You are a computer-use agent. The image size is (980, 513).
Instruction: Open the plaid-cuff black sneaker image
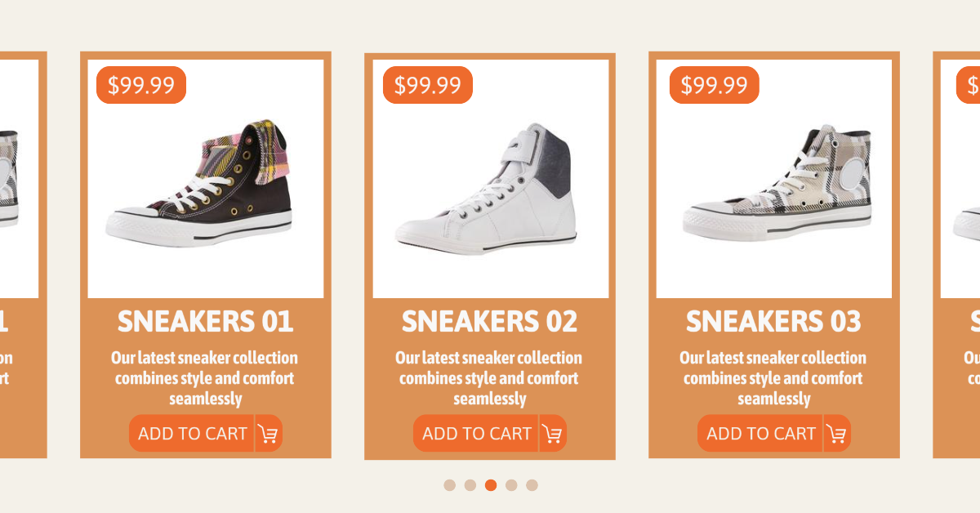coord(205,184)
